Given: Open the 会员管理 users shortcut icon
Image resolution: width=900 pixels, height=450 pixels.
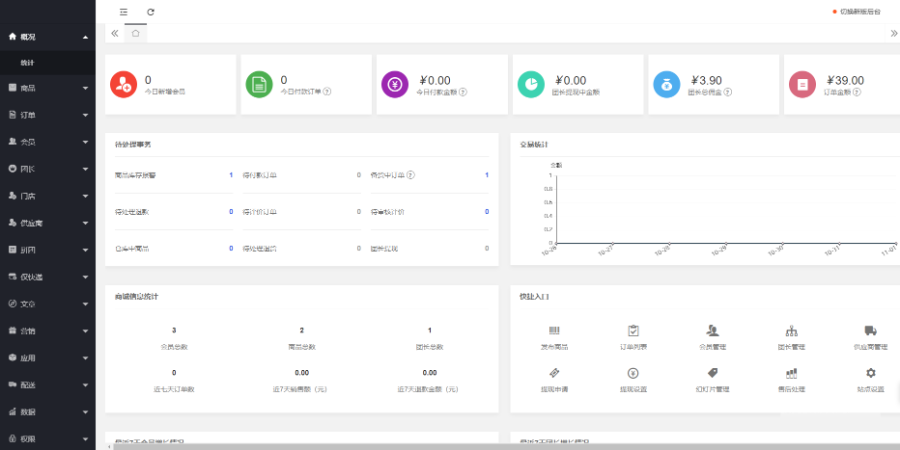Looking at the screenshot, I should pos(713,331).
